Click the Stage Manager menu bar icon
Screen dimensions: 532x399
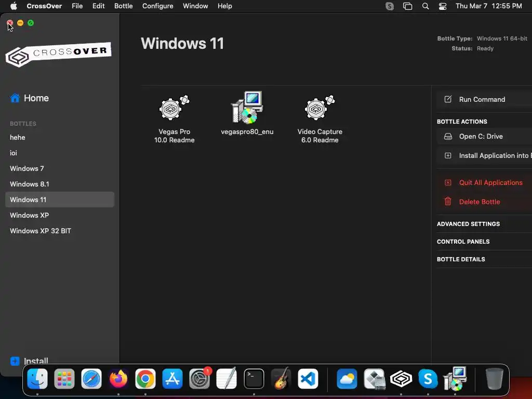[x=407, y=6]
